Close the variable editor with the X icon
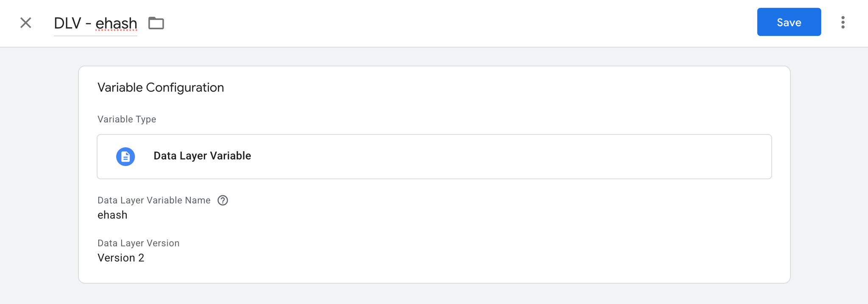 click(x=26, y=23)
